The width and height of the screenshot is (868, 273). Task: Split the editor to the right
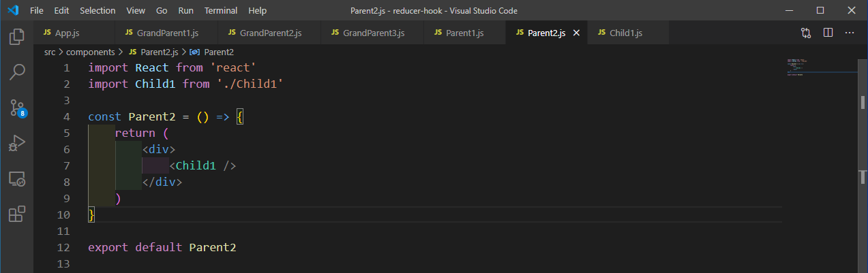coord(828,33)
